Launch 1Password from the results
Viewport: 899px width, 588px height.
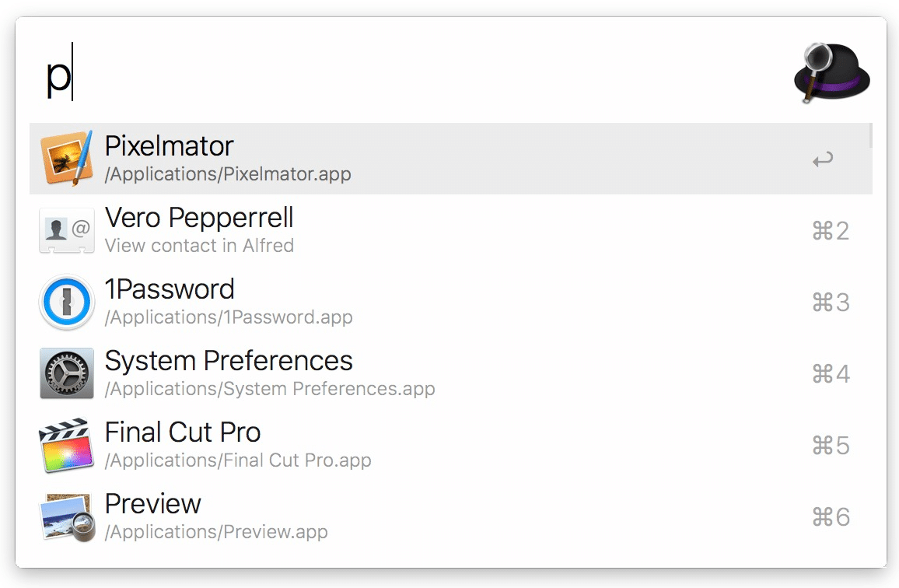(x=170, y=289)
